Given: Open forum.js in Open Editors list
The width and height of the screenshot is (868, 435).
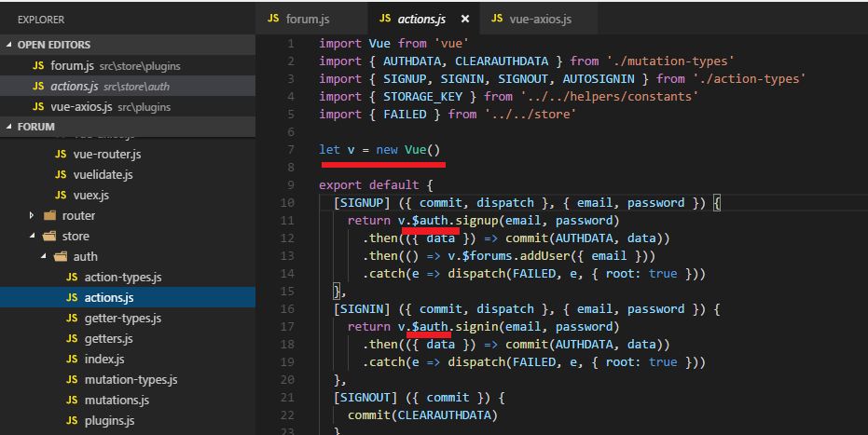Looking at the screenshot, I should pos(128,66).
